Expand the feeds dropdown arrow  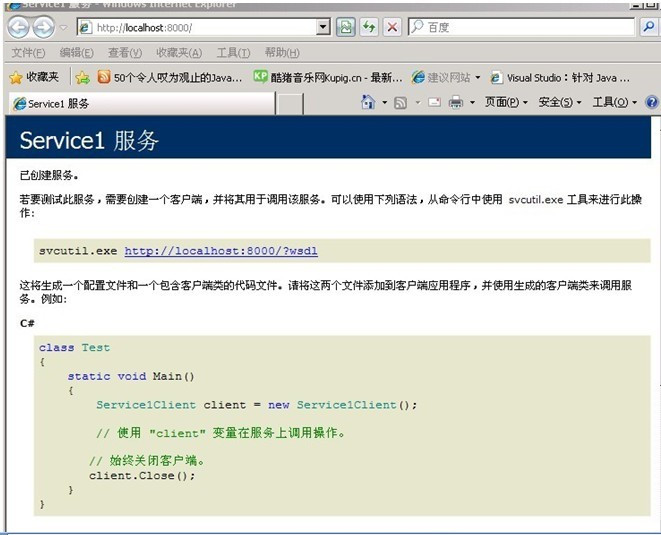click(x=418, y=102)
